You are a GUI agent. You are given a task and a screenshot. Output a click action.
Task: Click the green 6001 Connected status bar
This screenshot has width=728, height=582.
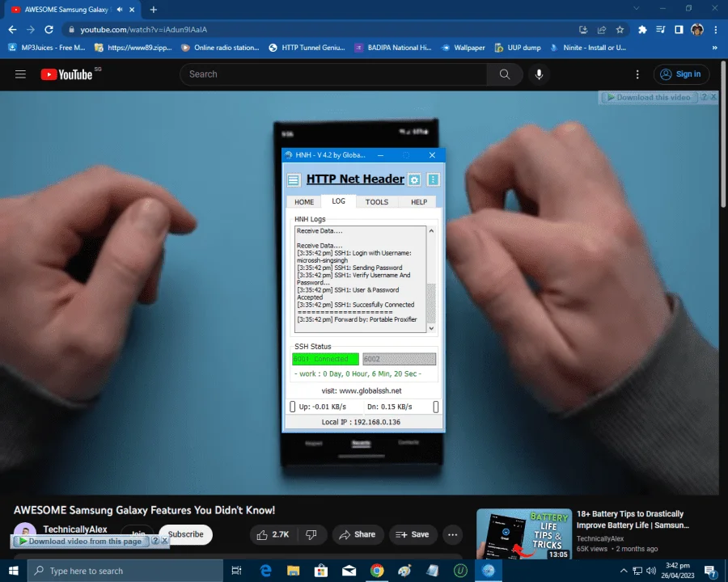click(x=325, y=359)
